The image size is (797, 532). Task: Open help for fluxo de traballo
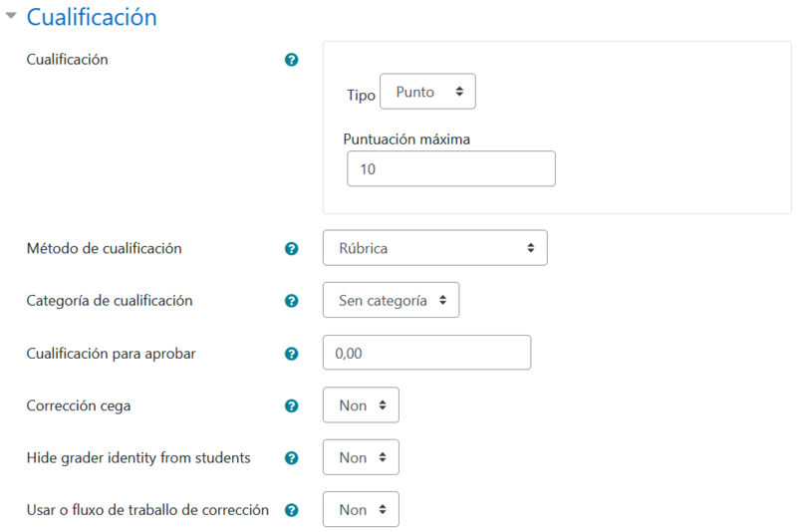point(291,510)
